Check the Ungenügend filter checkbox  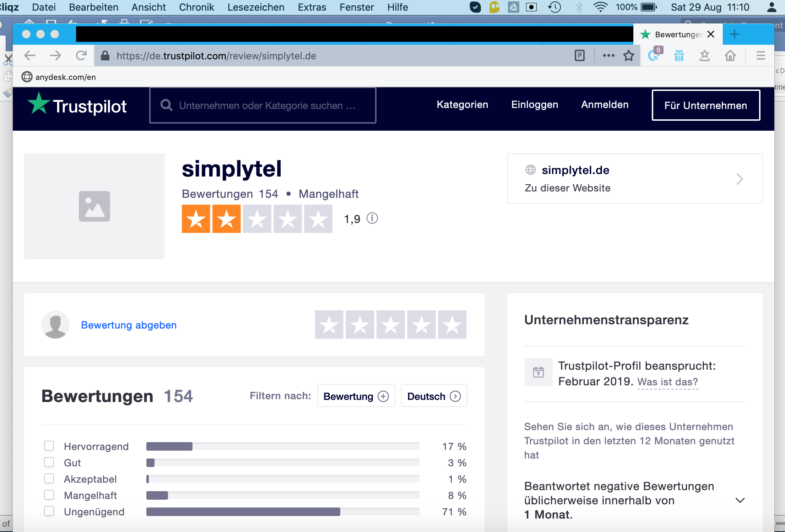49,511
